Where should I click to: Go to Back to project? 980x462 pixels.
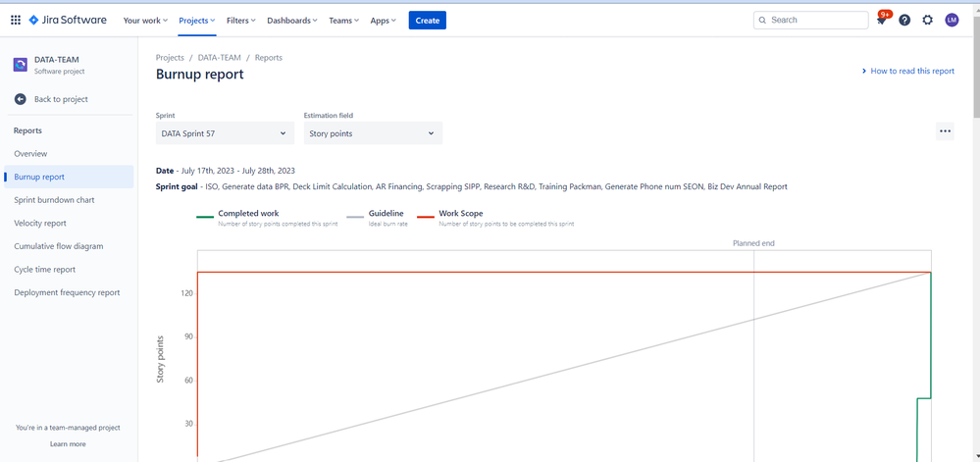pyautogui.click(x=61, y=99)
